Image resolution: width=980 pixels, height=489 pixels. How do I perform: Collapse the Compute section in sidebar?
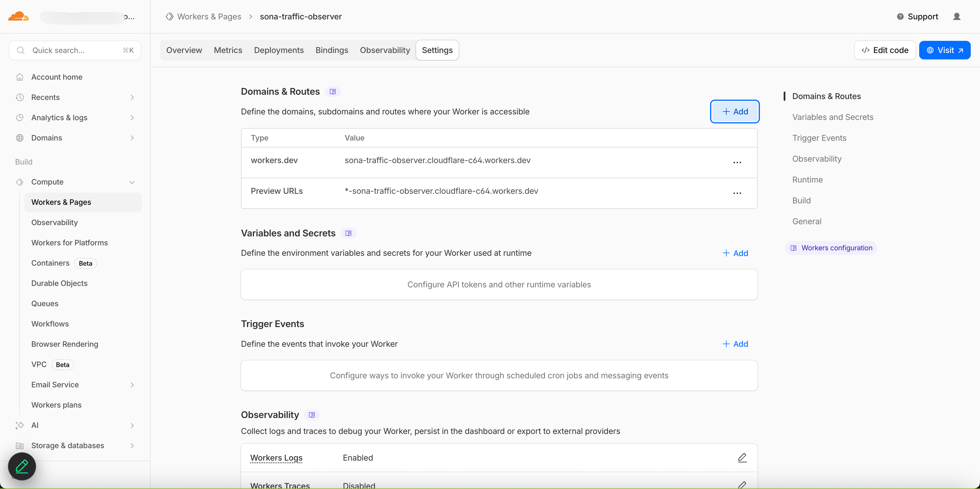coord(132,182)
